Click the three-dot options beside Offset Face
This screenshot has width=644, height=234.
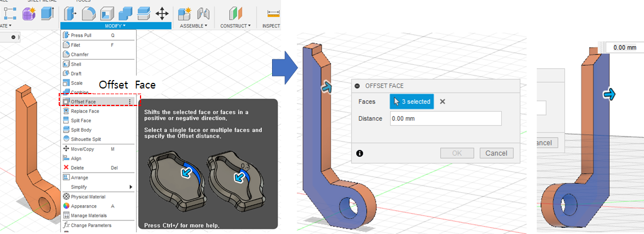coord(130,102)
